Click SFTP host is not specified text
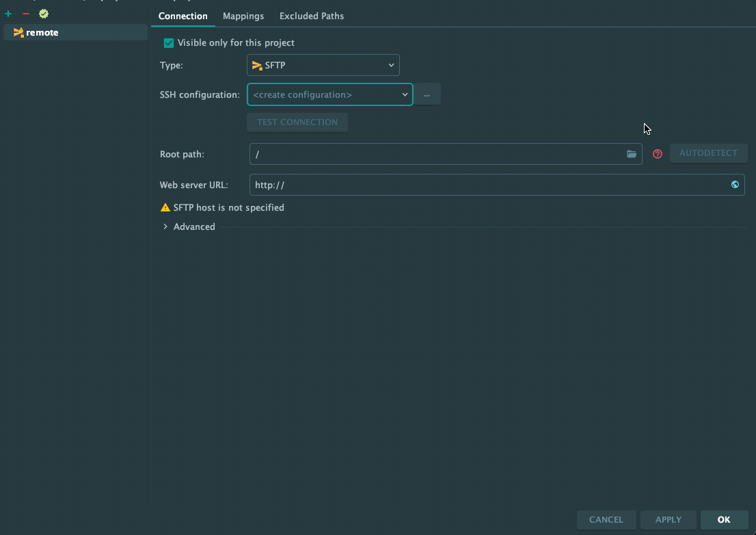This screenshot has width=756, height=535. coord(228,207)
